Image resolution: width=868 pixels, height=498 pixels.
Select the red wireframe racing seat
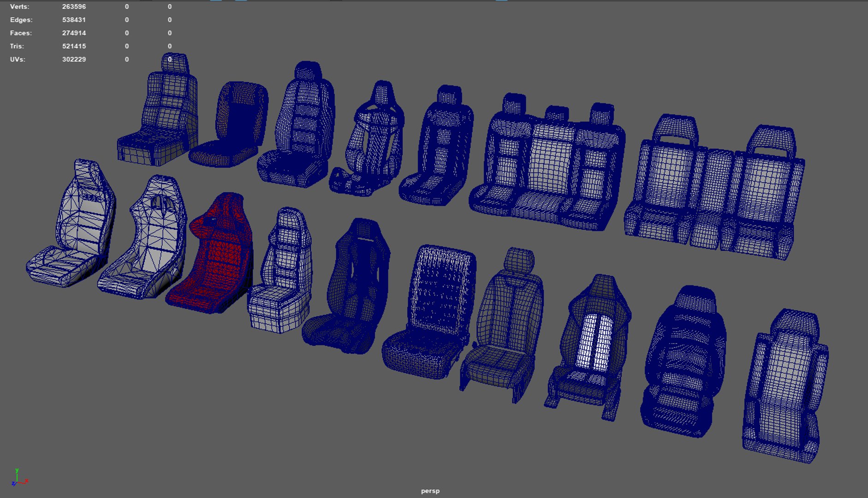tap(210, 254)
